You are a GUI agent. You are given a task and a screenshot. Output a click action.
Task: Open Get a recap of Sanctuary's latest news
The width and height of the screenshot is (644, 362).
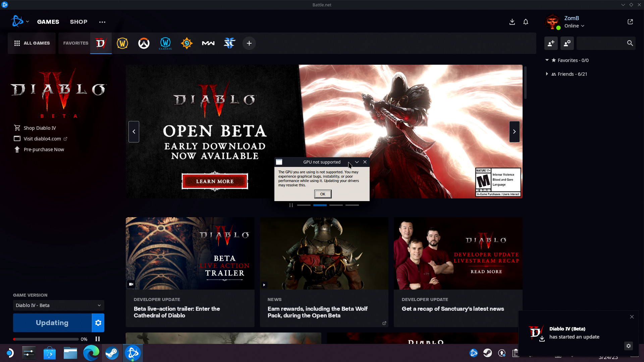pyautogui.click(x=453, y=309)
